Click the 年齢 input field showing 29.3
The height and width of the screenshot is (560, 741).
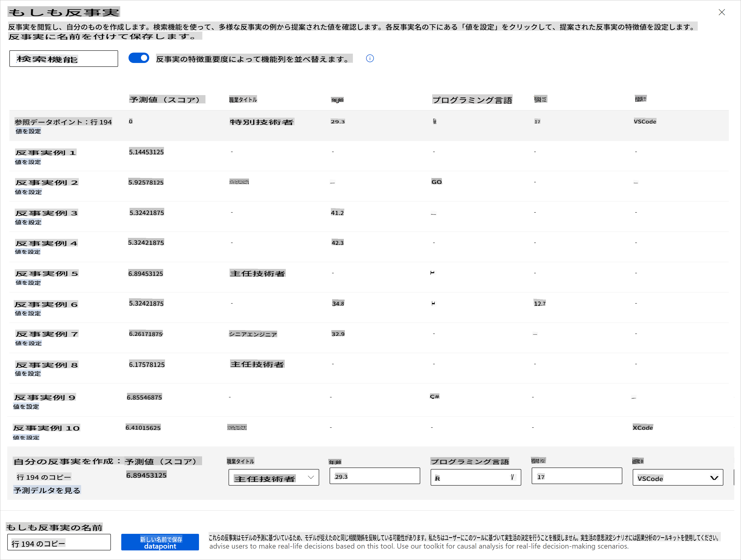[x=374, y=476]
